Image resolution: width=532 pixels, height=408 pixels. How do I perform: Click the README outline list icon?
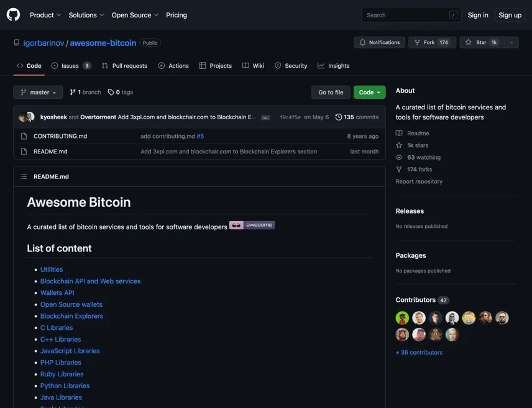coord(24,176)
